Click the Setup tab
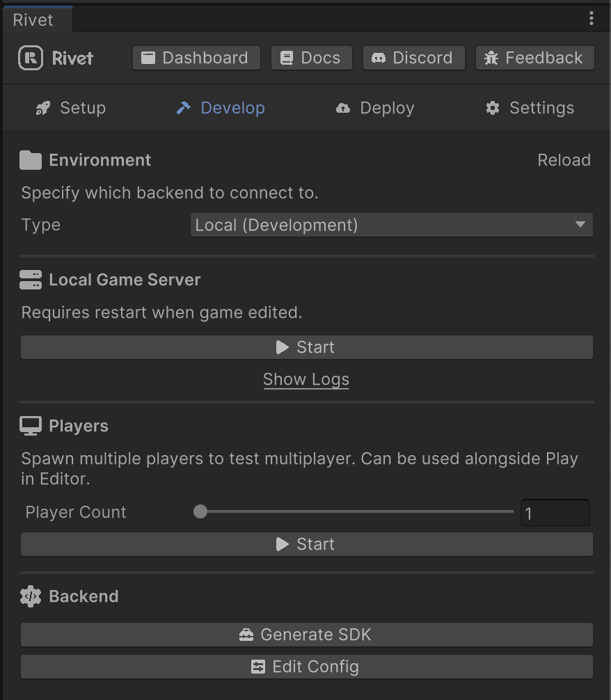 click(70, 108)
